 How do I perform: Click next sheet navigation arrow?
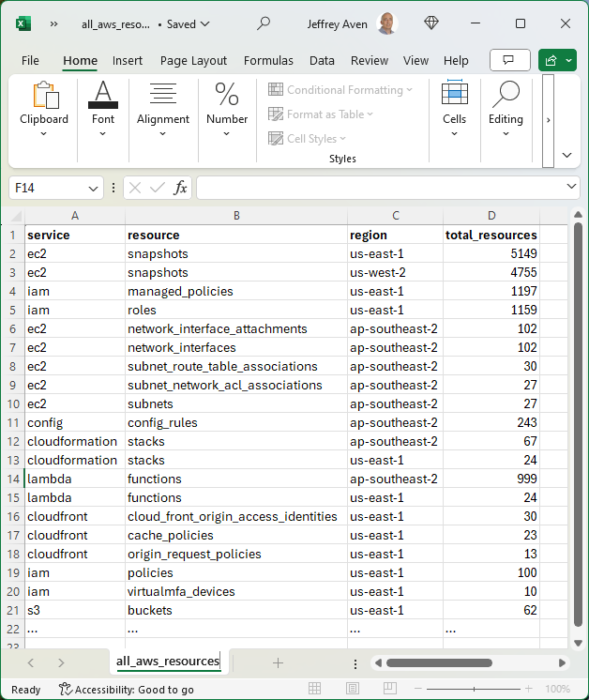coord(61,663)
